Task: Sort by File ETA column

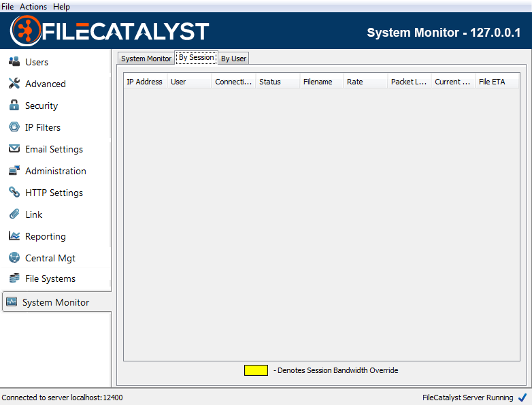Action: tap(497, 82)
